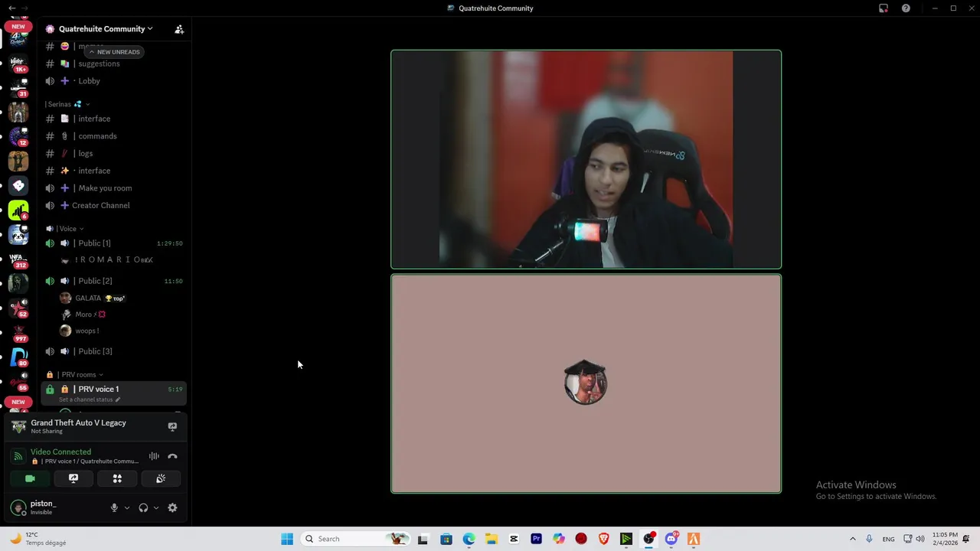Select the webcam video tile
This screenshot has height=551, width=980.
coord(586,159)
